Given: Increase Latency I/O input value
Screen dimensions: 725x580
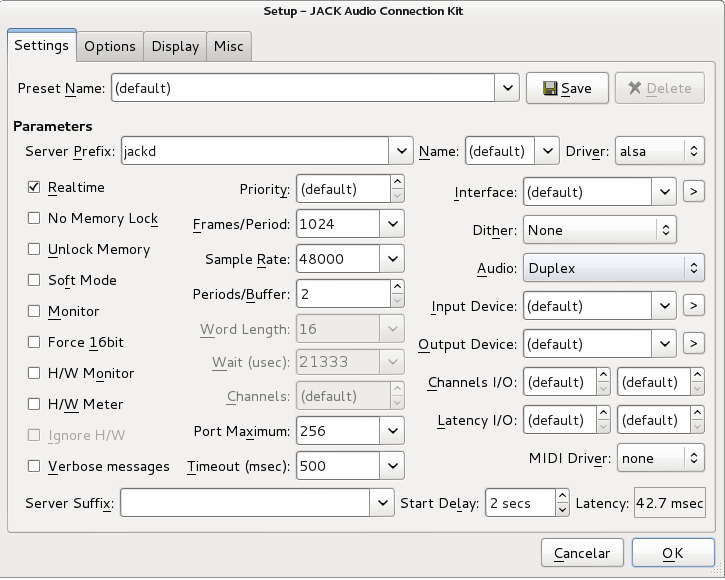Looking at the screenshot, I should [x=603, y=413].
